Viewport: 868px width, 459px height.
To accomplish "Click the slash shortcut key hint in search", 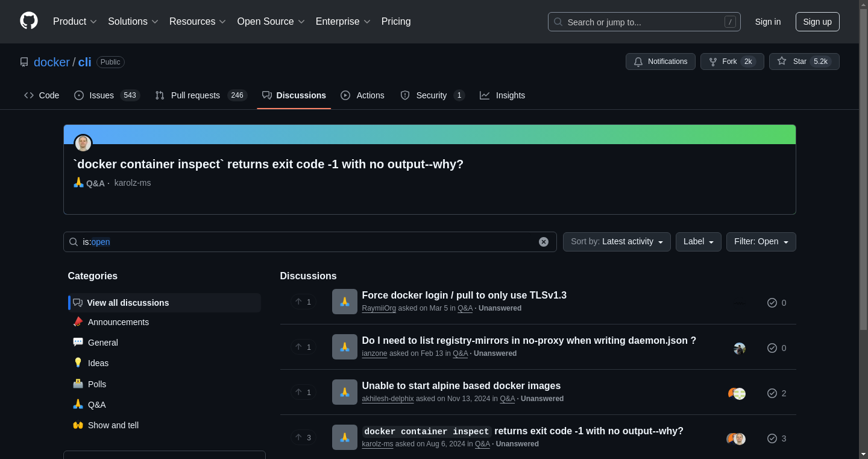I will click(x=730, y=22).
